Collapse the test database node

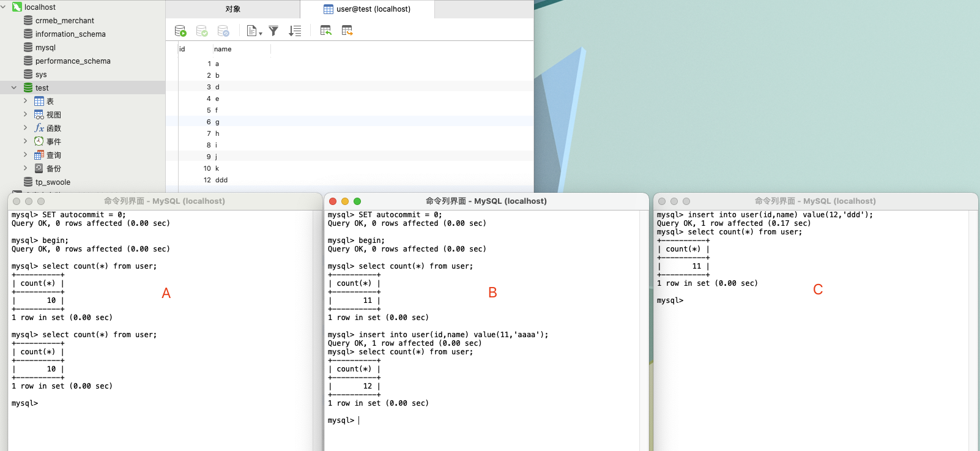coord(14,88)
